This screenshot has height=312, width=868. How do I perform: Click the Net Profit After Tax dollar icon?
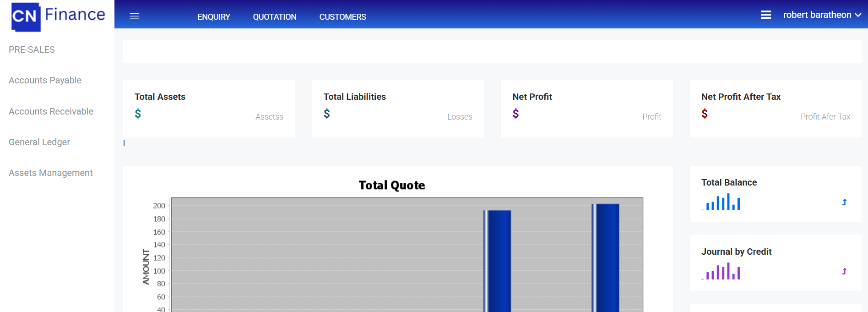pyautogui.click(x=705, y=114)
